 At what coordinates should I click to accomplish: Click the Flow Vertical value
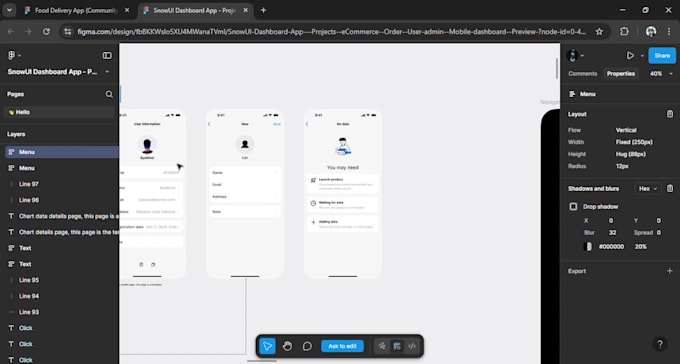click(626, 130)
